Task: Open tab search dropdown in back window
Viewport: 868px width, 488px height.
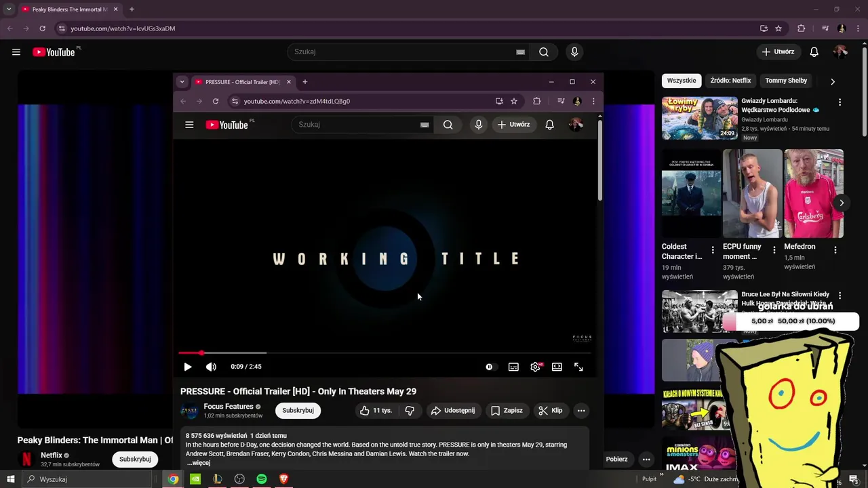Action: 9,9
